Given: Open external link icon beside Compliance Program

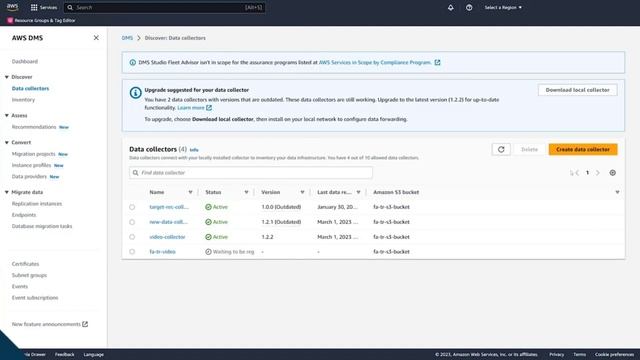Looking at the screenshot, I should coord(437,62).
